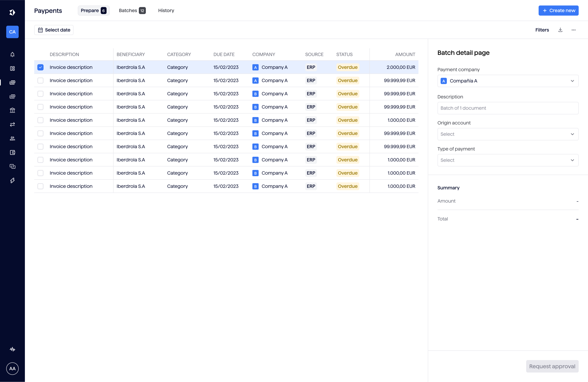This screenshot has width=588, height=382.
Task: Click the A company badge in the 2.000,00 EUR row
Action: 255,67
